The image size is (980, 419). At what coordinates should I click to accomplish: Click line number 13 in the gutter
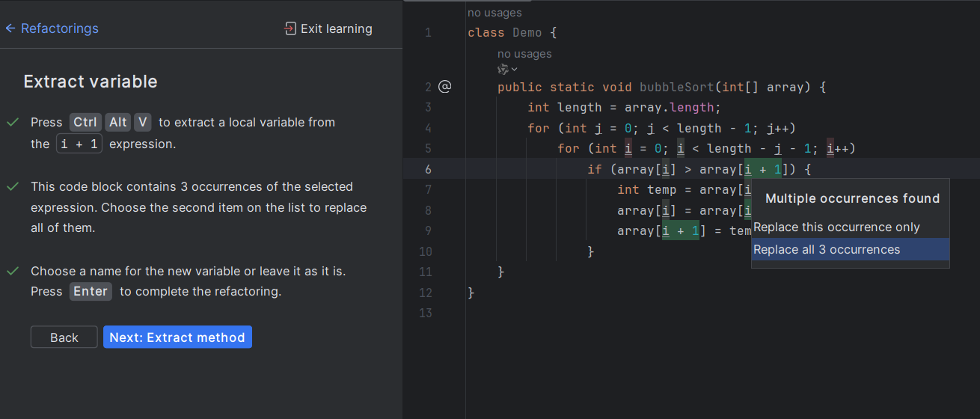point(425,313)
